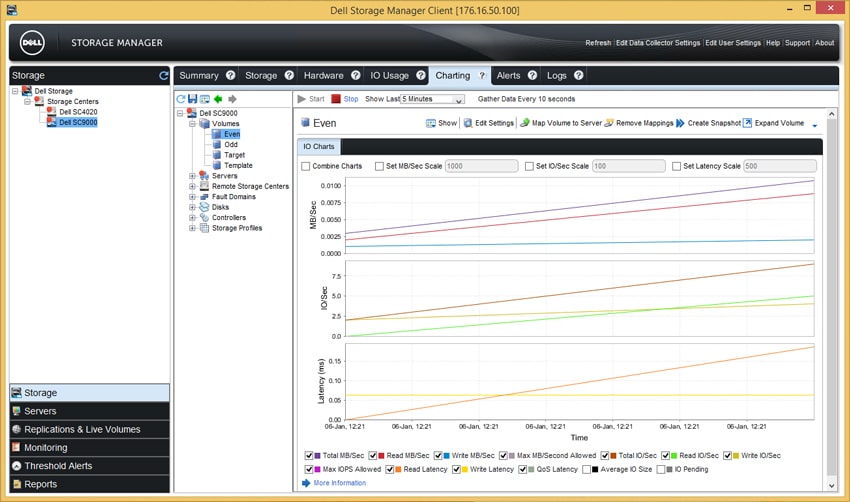
Task: Open the help icon next to Storage tab
Action: coord(289,75)
